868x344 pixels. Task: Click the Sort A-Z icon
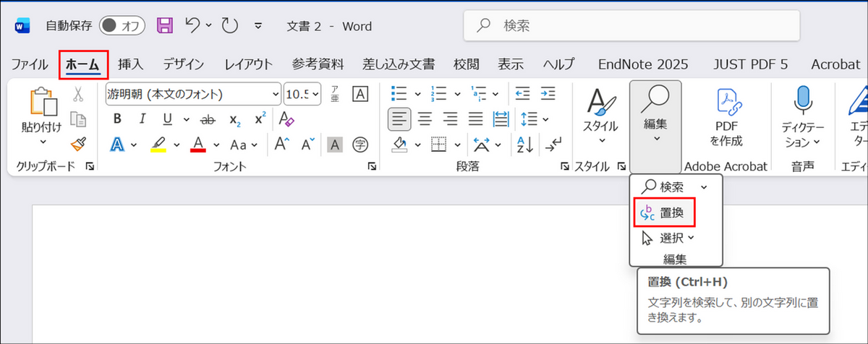[526, 145]
